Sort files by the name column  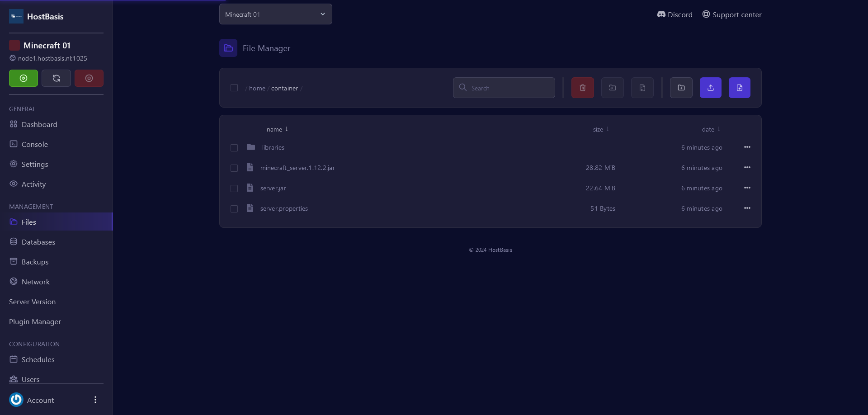pos(277,129)
